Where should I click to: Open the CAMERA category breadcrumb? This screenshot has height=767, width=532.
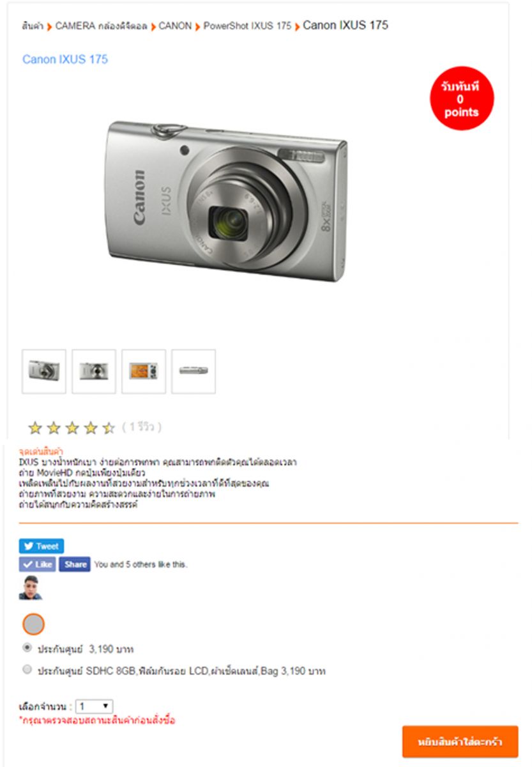pyautogui.click(x=101, y=26)
